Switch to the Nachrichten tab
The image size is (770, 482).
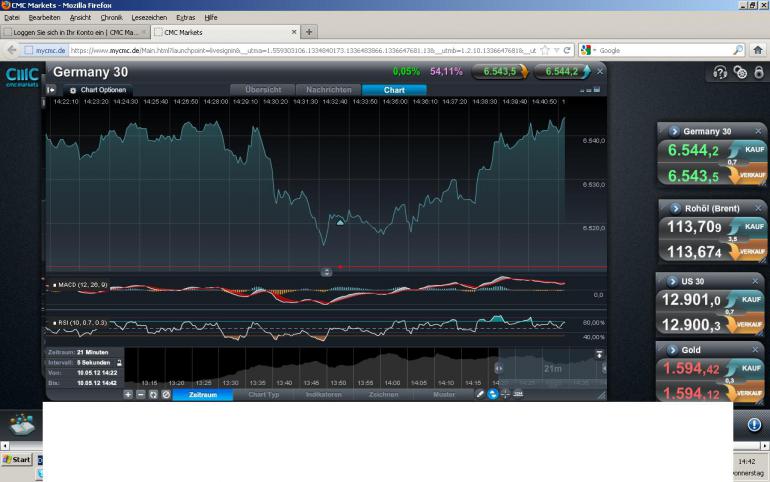pyautogui.click(x=329, y=90)
